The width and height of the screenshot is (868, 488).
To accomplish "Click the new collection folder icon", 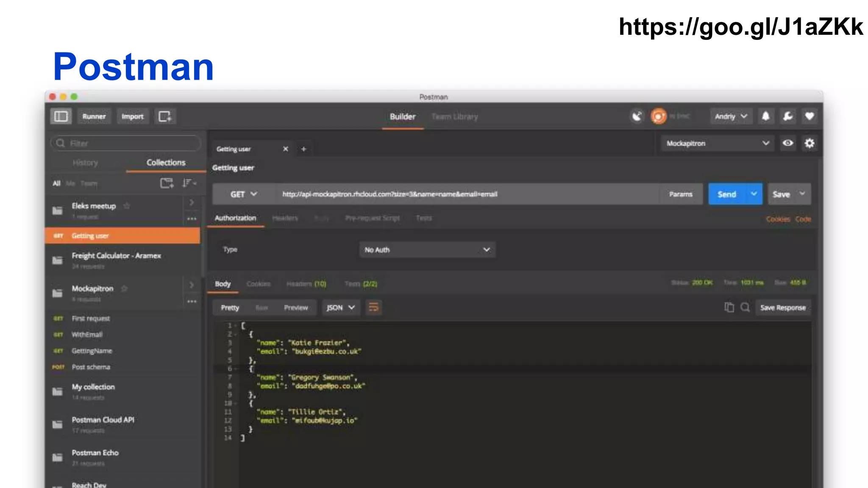I will click(167, 183).
